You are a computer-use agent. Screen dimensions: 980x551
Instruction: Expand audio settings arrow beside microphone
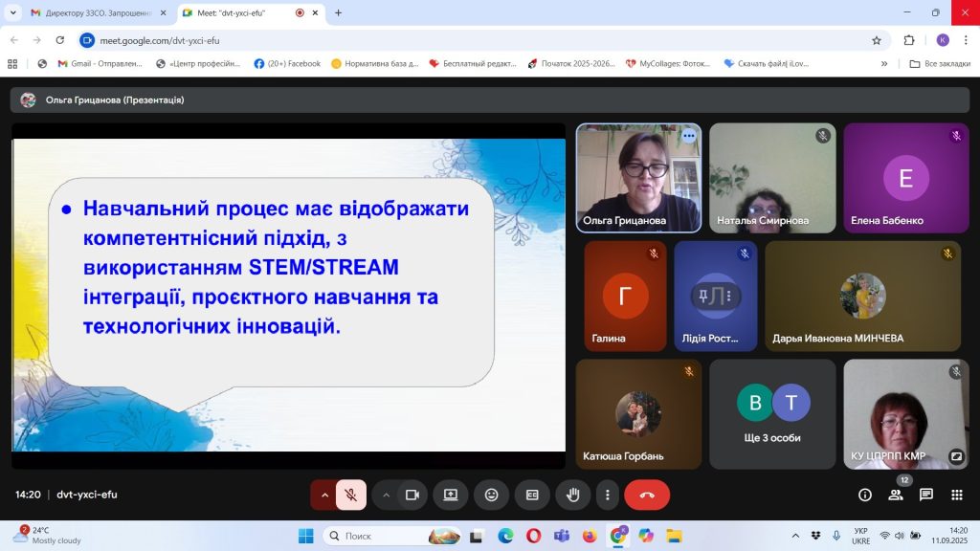(x=324, y=495)
